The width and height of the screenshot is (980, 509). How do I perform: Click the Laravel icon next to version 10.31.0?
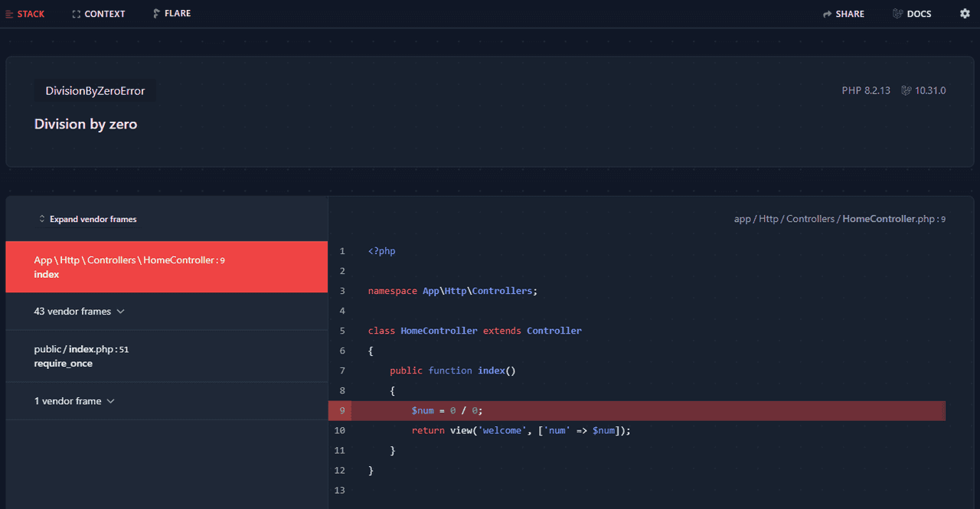[x=906, y=90]
